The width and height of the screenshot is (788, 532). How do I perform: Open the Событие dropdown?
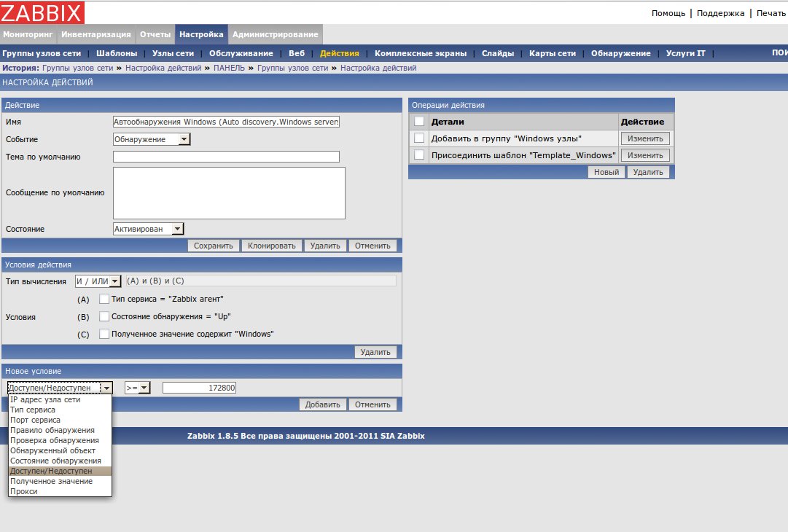[152, 139]
